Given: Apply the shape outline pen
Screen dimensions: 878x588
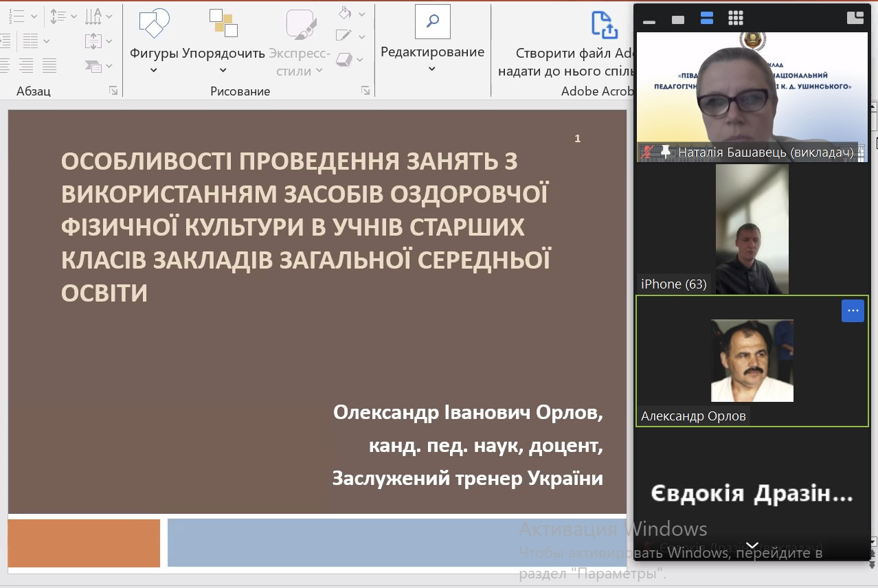Looking at the screenshot, I should (x=344, y=36).
